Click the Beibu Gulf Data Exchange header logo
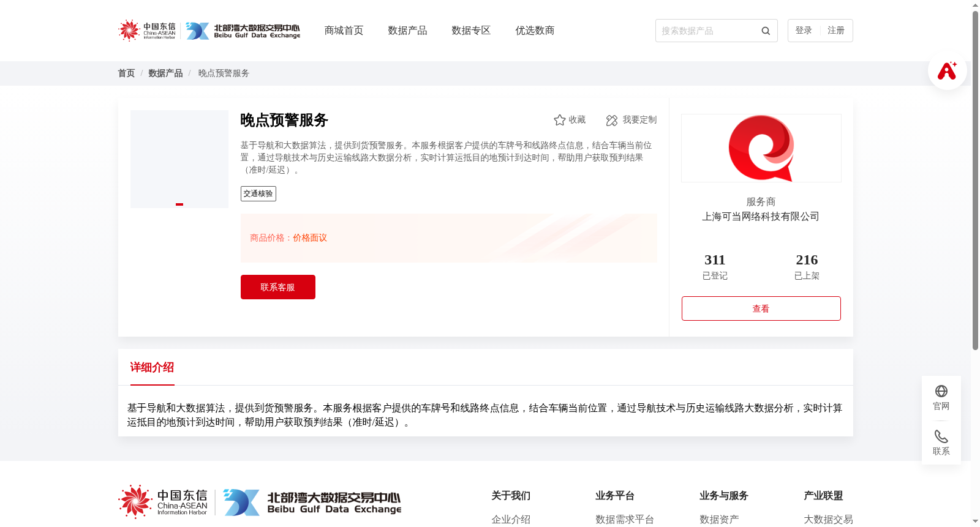Screen dimensions: 980x527 point(243,31)
